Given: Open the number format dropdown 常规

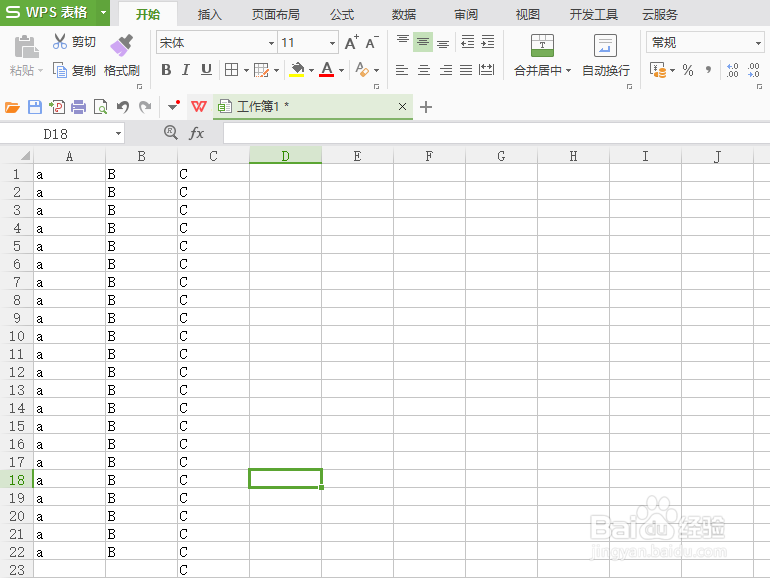Looking at the screenshot, I should tap(758, 43).
